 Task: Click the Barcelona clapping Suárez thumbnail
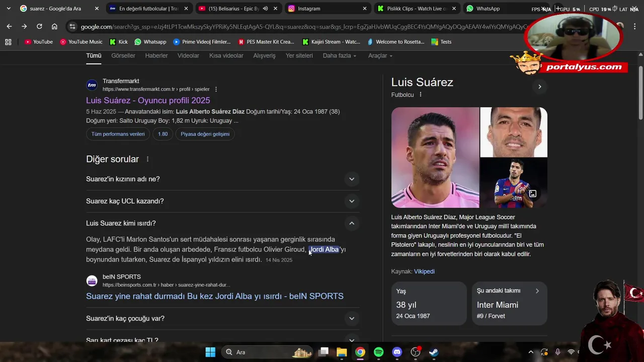pos(514,183)
